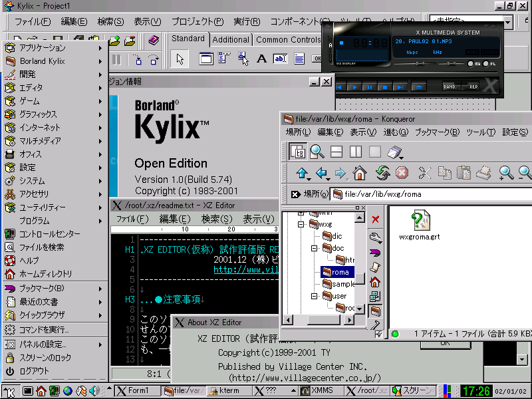Expand the アプリケーション submenu
532x399 pixels.
pos(55,48)
